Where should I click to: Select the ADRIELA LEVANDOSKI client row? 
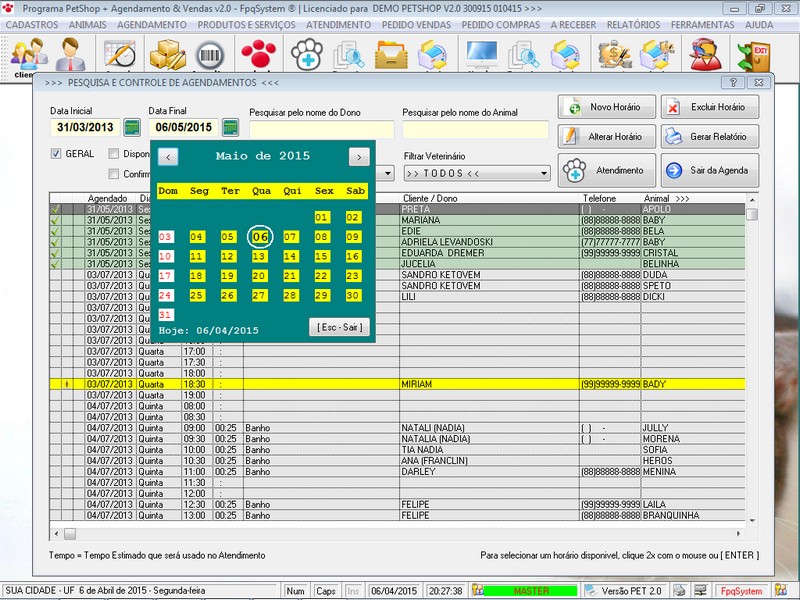click(x=397, y=242)
